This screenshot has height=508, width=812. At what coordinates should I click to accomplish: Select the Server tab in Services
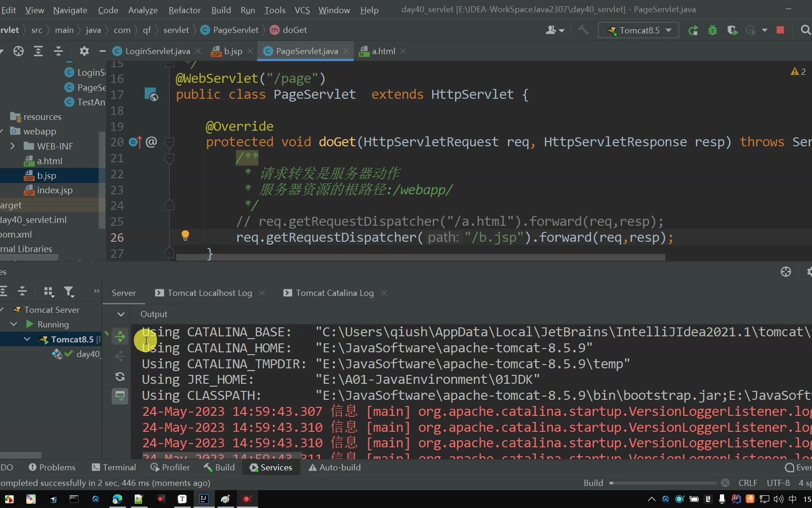click(124, 293)
